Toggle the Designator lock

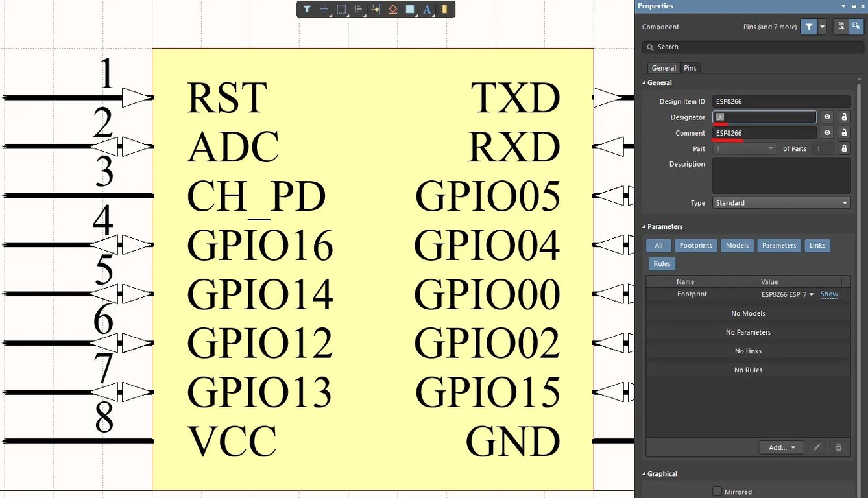tap(844, 117)
